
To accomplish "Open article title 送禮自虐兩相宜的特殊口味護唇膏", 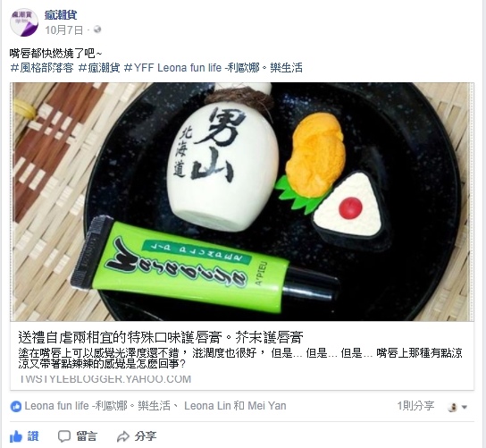I will [x=161, y=337].
